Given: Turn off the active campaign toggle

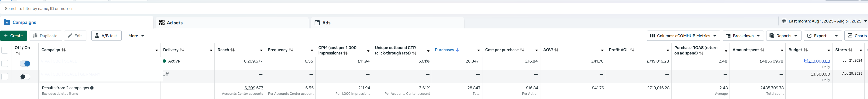Looking at the screenshot, I should pyautogui.click(x=25, y=64).
